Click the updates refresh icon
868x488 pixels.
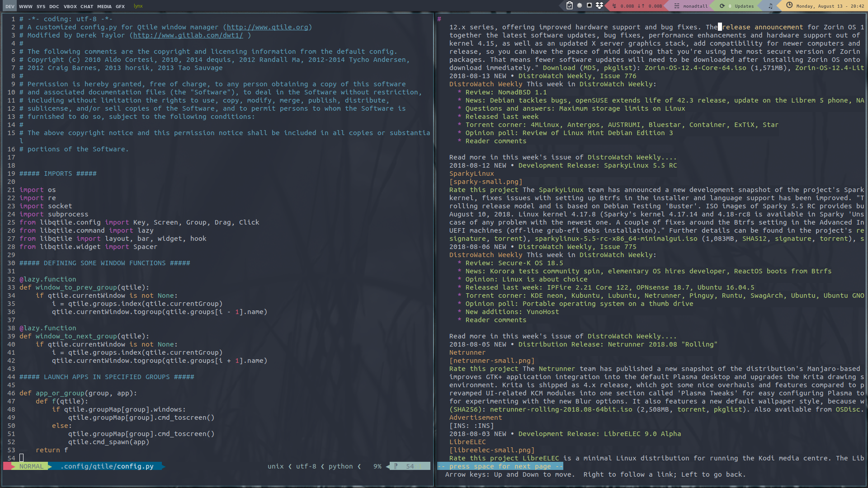[x=722, y=6]
